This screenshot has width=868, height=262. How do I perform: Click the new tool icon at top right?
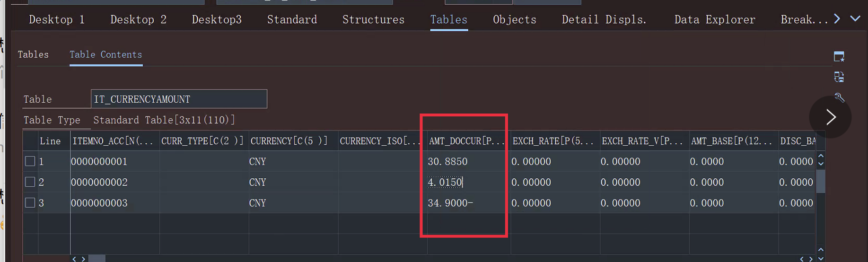(839, 57)
